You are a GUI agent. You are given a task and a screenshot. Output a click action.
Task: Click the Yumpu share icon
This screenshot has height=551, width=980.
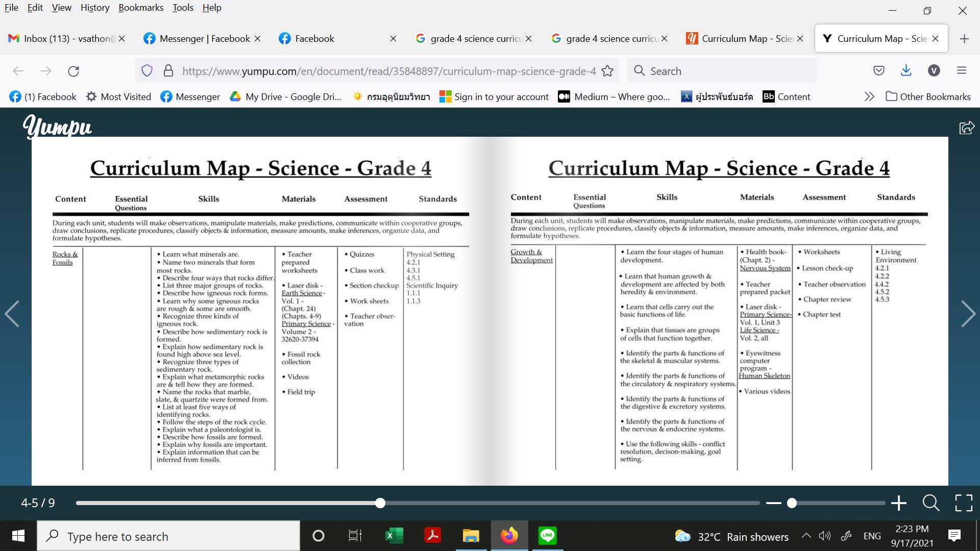967,128
